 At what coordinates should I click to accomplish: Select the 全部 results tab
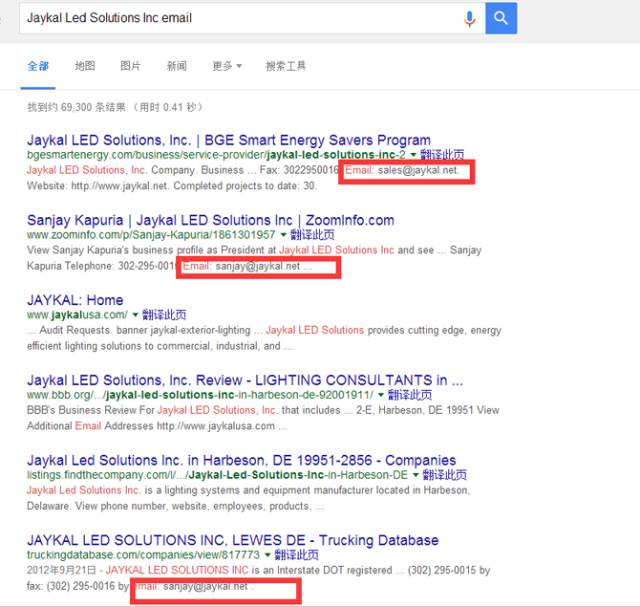tap(38, 66)
